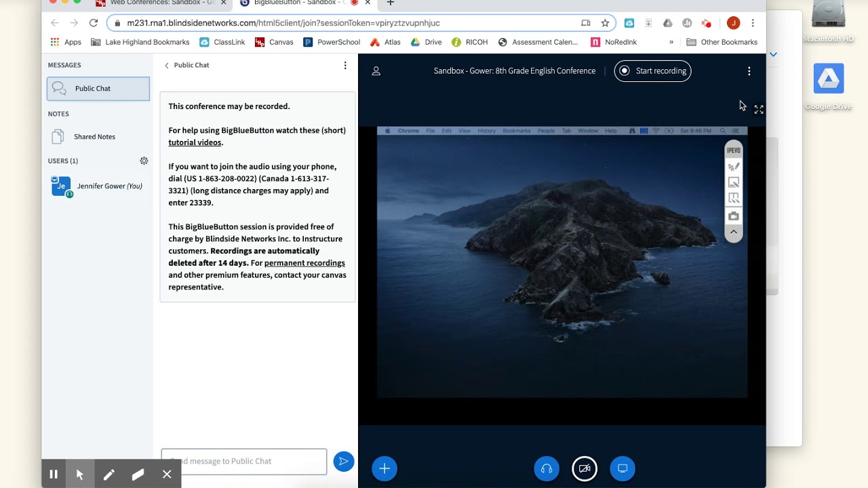868x488 pixels.
Task: Open the permanent recordings link
Action: point(304,263)
